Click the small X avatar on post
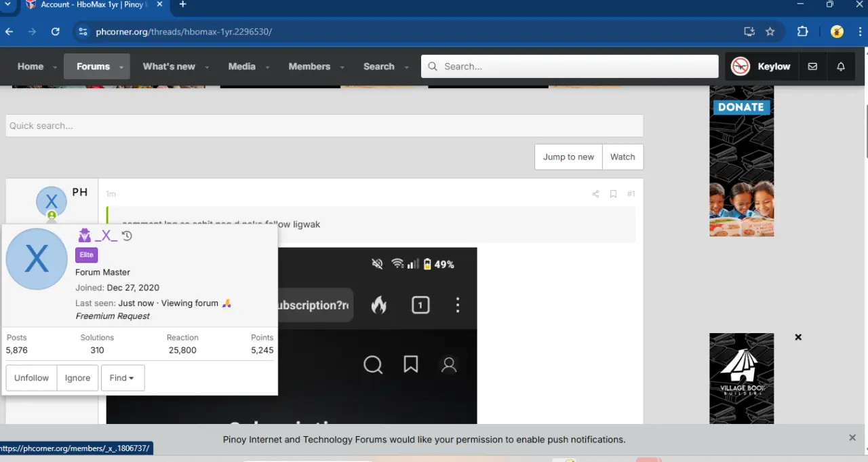Screen dimensions: 868x462 [51, 202]
